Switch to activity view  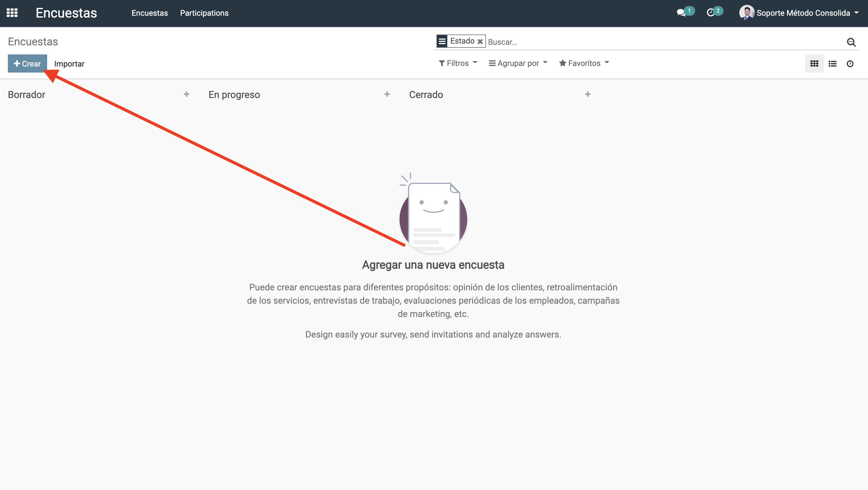[x=850, y=64]
